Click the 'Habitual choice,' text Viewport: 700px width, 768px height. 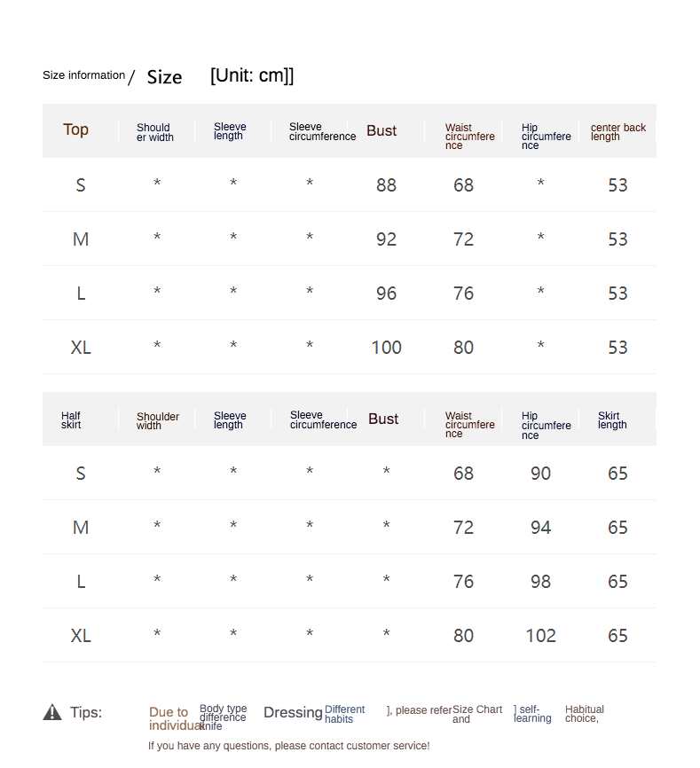point(584,714)
